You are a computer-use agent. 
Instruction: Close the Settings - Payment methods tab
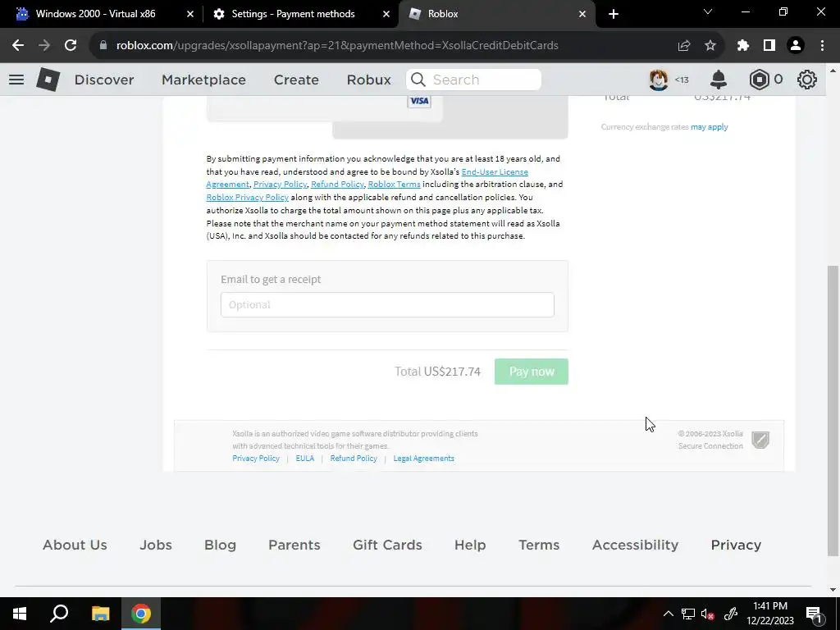[x=386, y=14]
